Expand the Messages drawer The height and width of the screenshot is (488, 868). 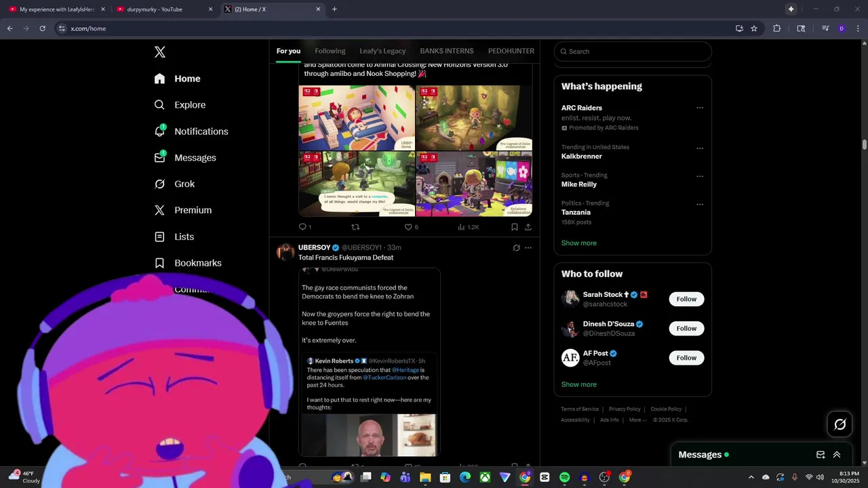(x=837, y=455)
